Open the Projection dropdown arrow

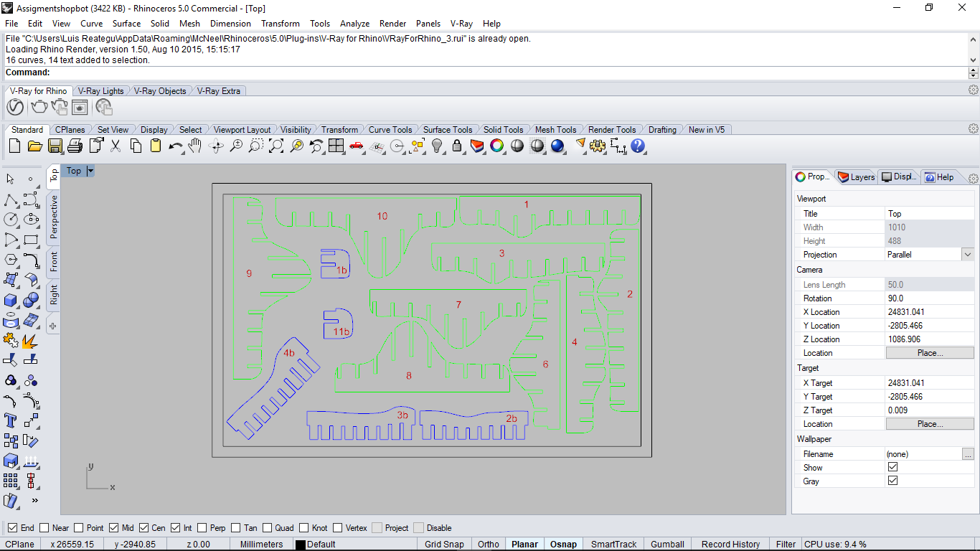[968, 255]
